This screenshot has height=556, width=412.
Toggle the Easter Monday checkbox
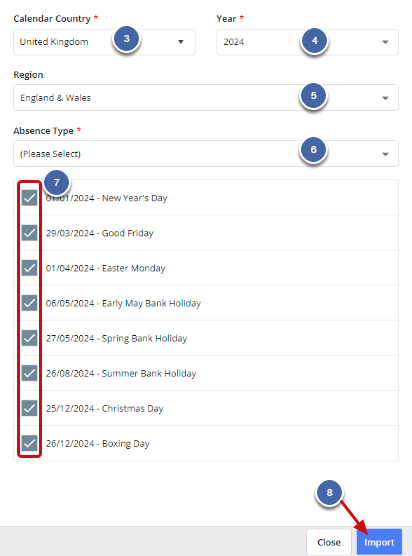pyautogui.click(x=29, y=268)
